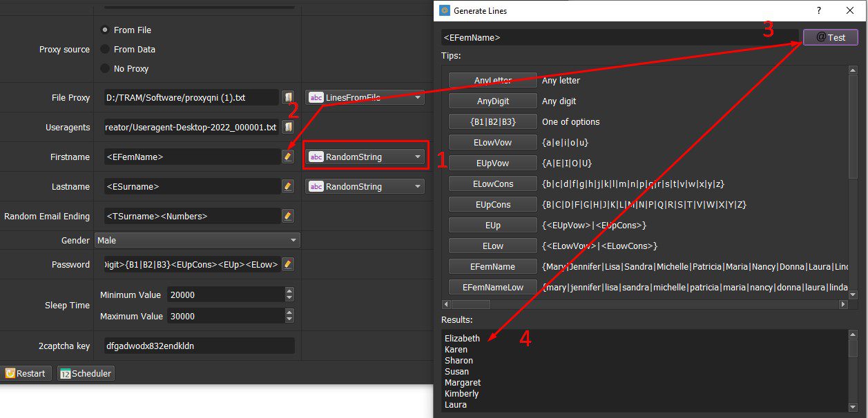
Task: Expand the LinesFromFile dropdown for File Proxy
Action: click(x=365, y=97)
